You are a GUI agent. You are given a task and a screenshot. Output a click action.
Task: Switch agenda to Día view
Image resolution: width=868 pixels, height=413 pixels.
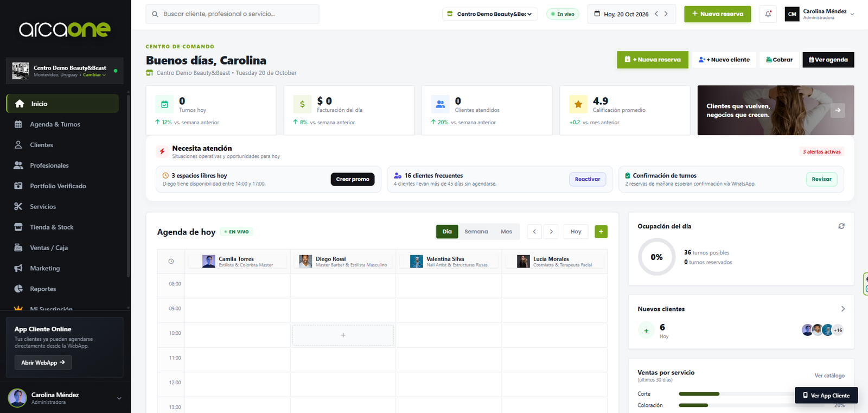click(447, 232)
